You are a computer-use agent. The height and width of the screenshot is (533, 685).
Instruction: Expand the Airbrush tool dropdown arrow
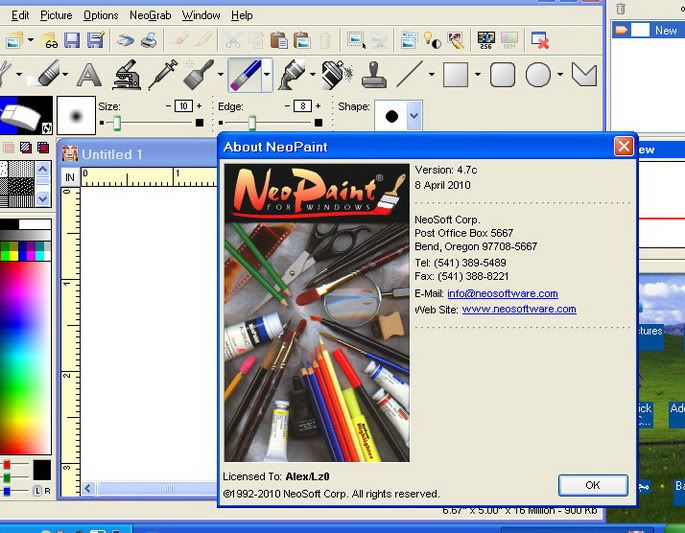pyautogui.click(x=313, y=75)
